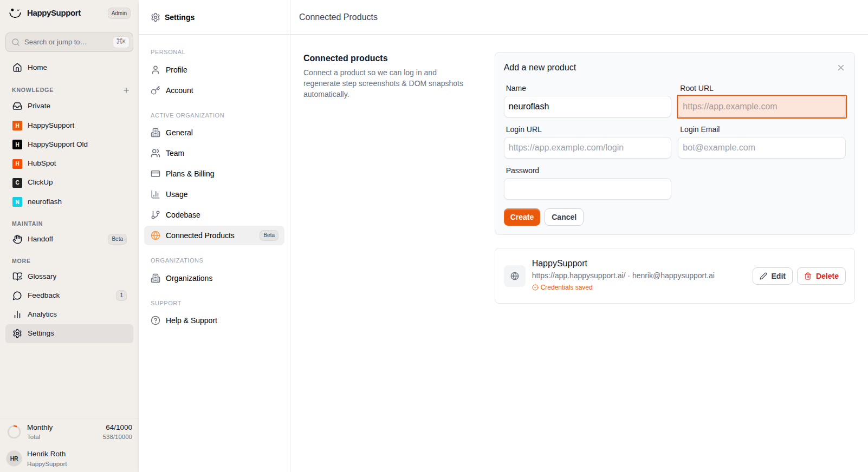
Task: Open the Private knowledge space
Action: [x=69, y=106]
